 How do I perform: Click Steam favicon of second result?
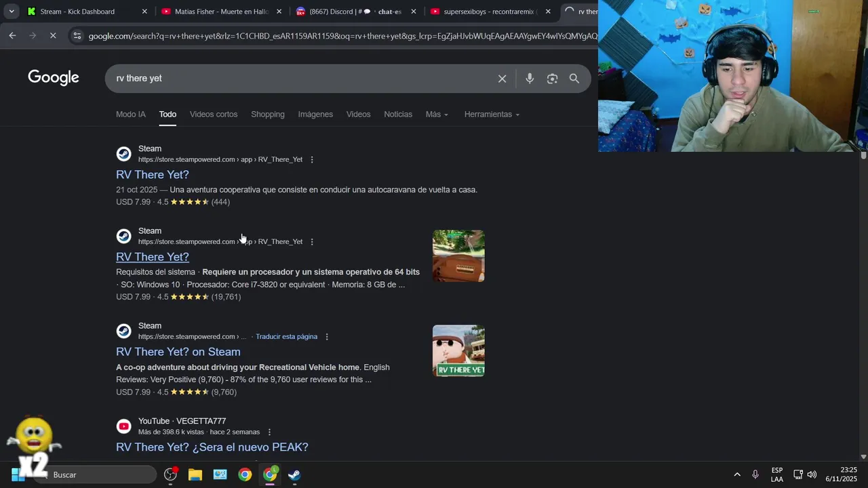123,236
